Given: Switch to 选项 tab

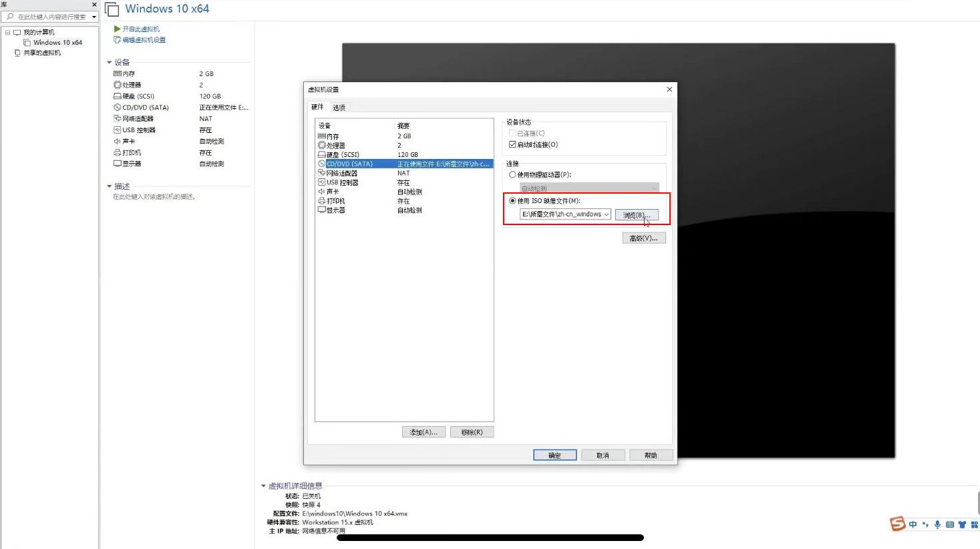Looking at the screenshot, I should coord(339,108).
